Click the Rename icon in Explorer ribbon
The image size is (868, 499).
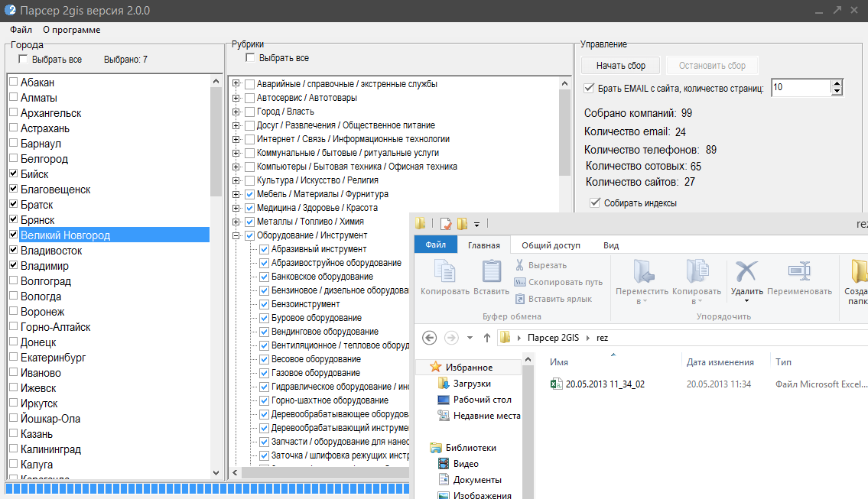pos(799,271)
